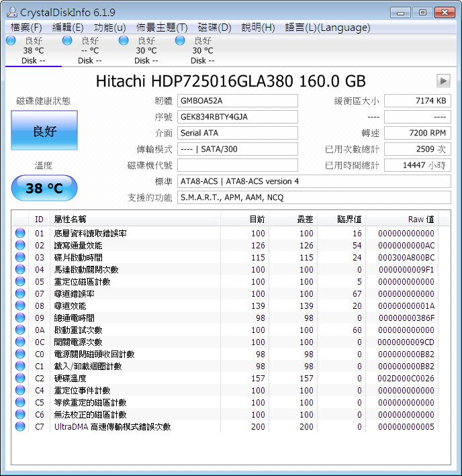Click the 傳輸模式 field SATA/300
Screen dimensions: 462x476
coord(237,149)
